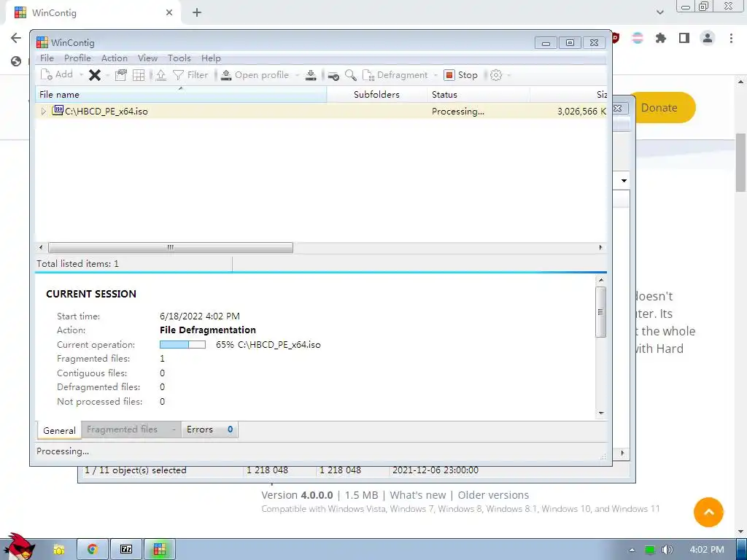
Task: Open the Action menu
Action: click(x=115, y=58)
